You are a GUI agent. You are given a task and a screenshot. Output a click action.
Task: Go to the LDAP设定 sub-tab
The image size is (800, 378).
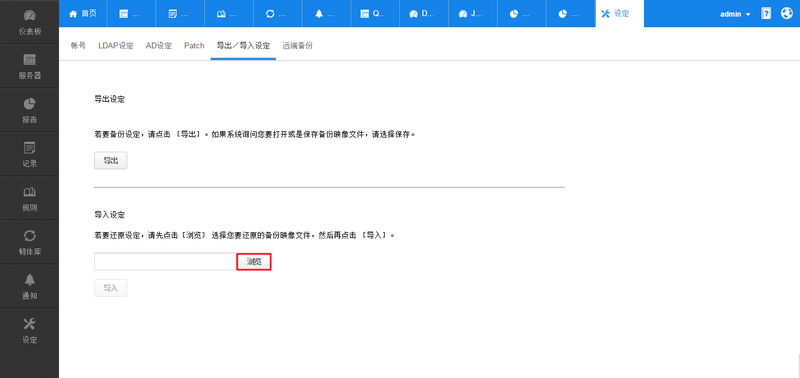click(116, 45)
